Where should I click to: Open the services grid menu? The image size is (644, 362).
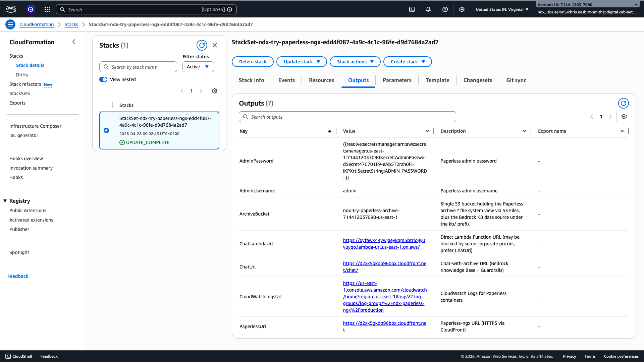47,9
